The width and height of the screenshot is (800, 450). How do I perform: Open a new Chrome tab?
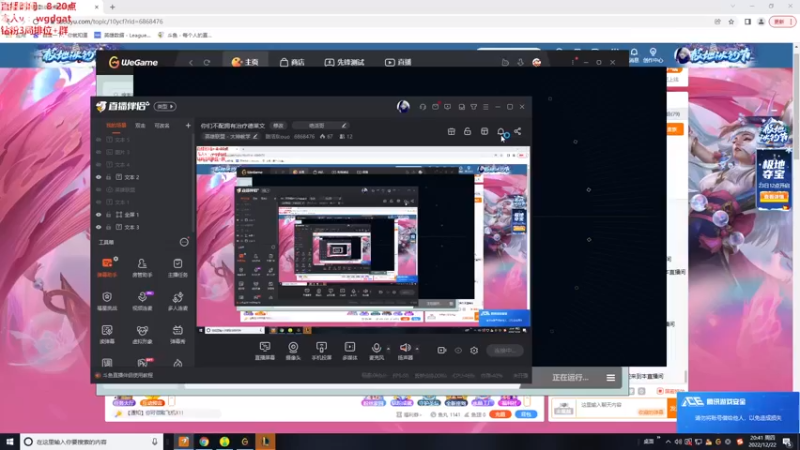[x=112, y=7]
